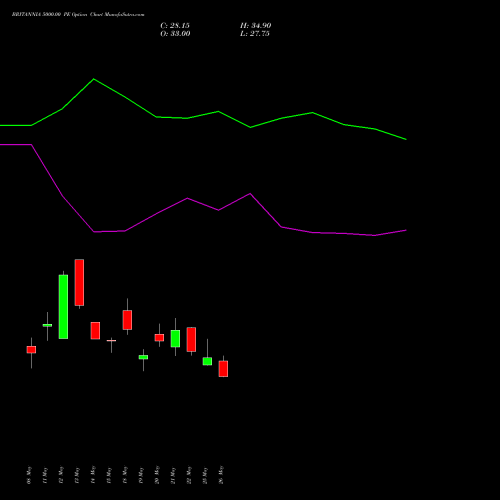The height and width of the screenshot is (500, 500).
Task: Click the chart title BRITANNIA 5800.00 PE Options
Action: pos(50,15)
